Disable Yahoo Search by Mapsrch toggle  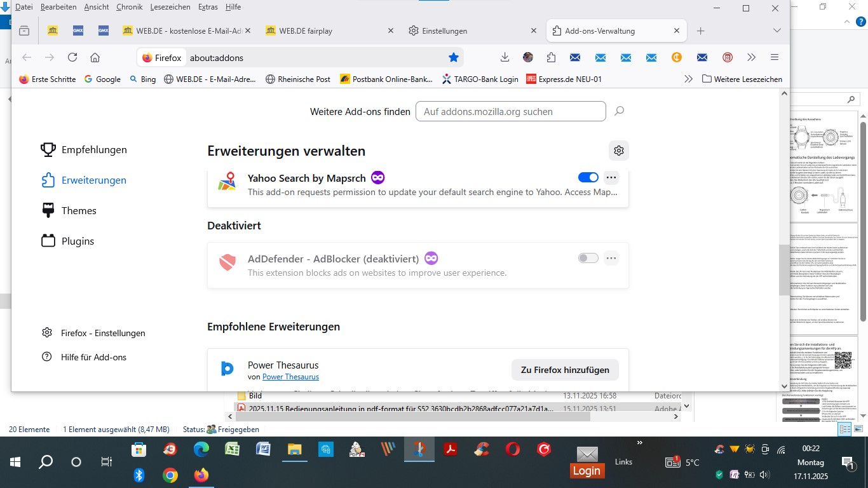tap(588, 177)
